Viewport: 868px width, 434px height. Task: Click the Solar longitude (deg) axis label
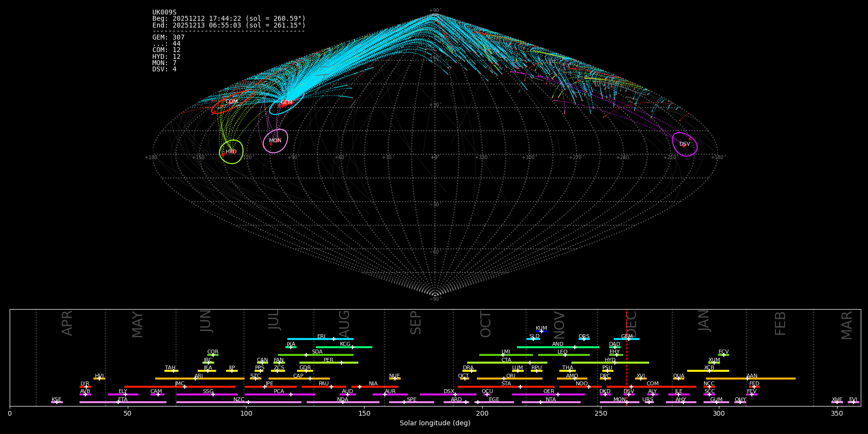tap(435, 423)
